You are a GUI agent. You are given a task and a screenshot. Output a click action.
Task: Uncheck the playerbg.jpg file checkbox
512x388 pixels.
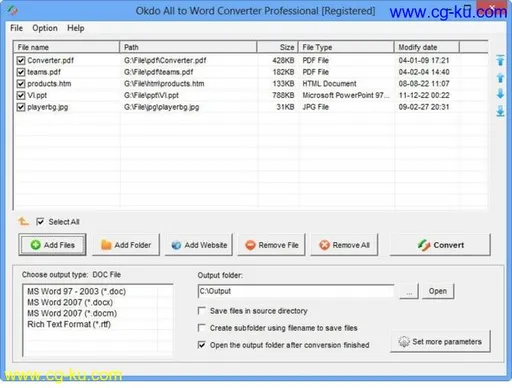21,107
